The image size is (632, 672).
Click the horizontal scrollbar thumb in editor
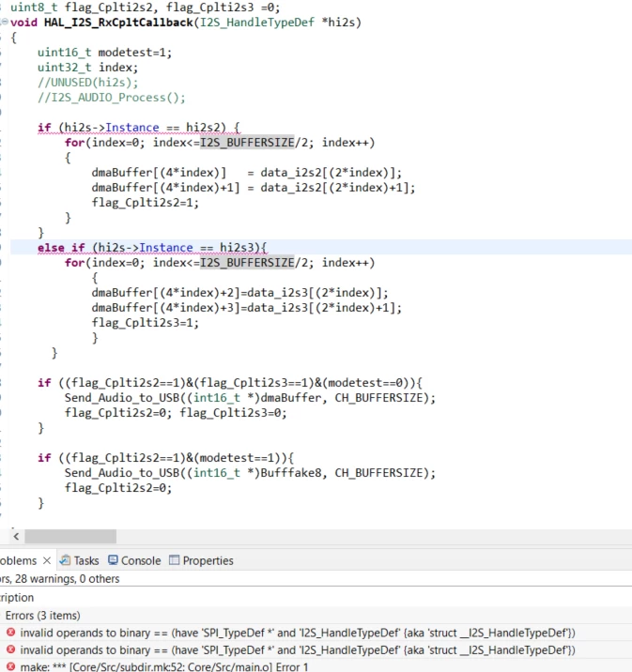[x=70, y=536]
